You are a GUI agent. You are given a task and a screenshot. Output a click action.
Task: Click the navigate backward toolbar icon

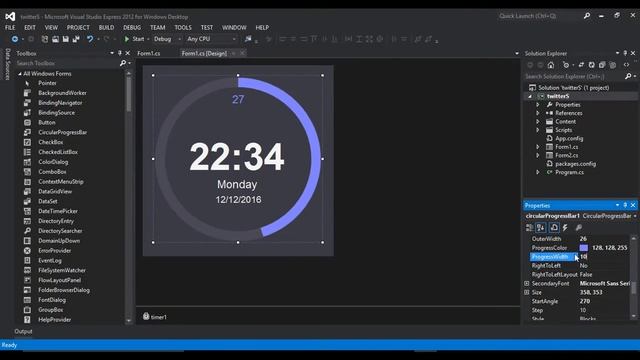tap(15, 39)
